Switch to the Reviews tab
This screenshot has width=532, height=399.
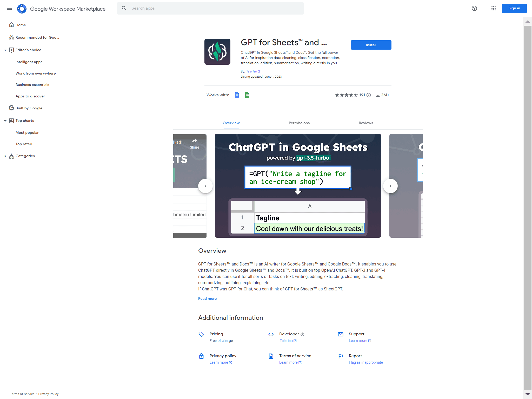point(366,123)
